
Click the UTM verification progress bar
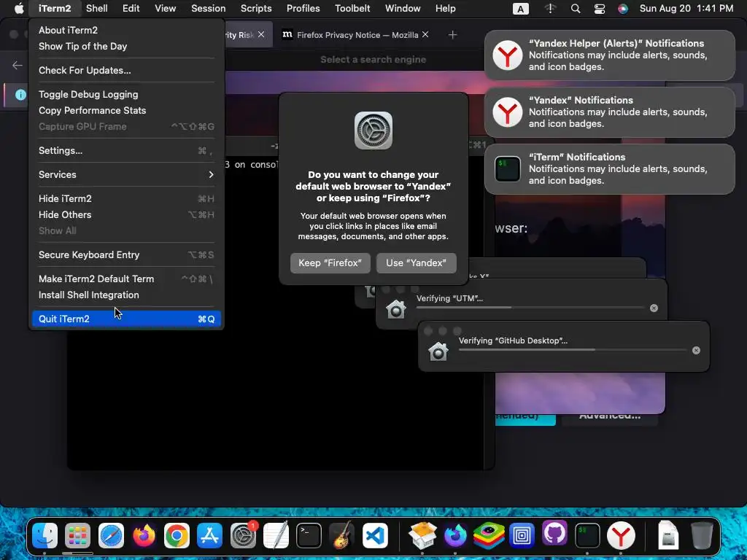coord(531,308)
